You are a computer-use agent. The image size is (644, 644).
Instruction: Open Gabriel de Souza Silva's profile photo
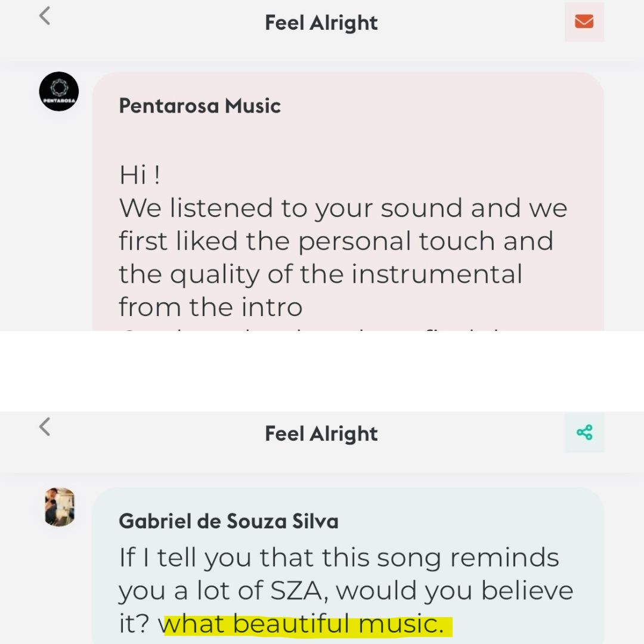[x=60, y=507]
